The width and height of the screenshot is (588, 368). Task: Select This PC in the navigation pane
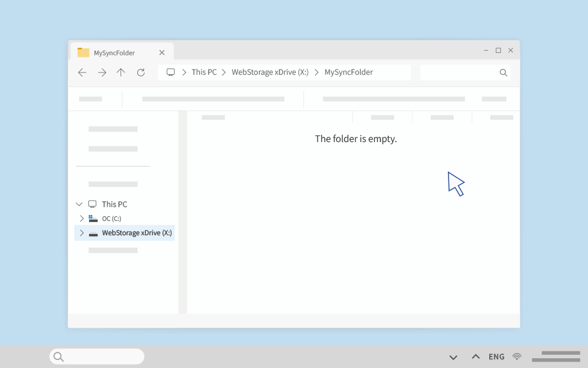tap(114, 204)
